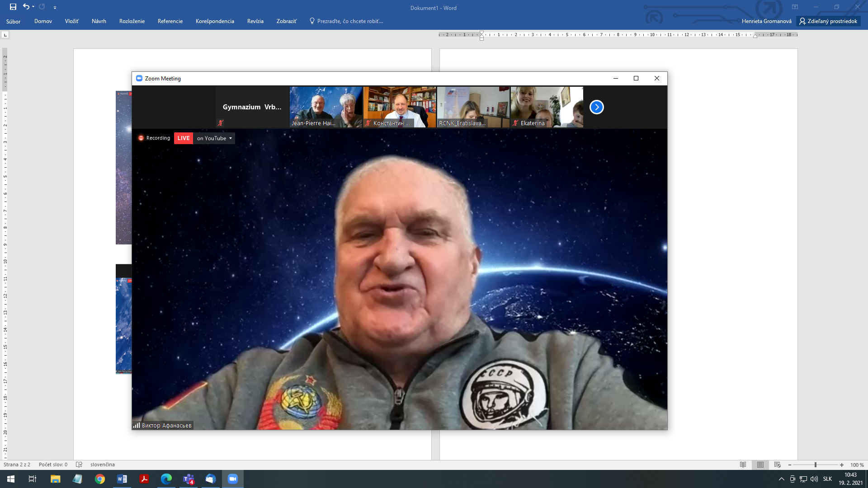This screenshot has width=868, height=488.
Task: Switch to the Zoom taskbar icon
Action: pyautogui.click(x=233, y=479)
